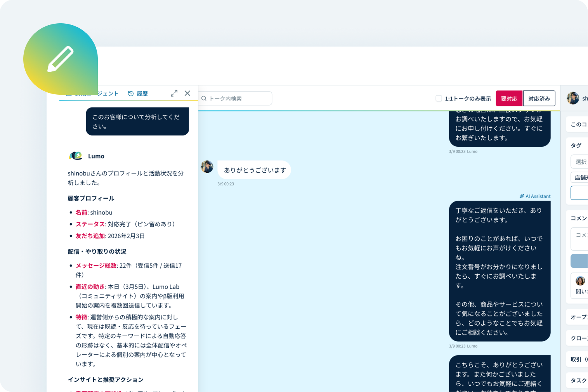Enable the 1:1トークのみ表示 checkbox
The height and width of the screenshot is (392, 588).
click(439, 98)
